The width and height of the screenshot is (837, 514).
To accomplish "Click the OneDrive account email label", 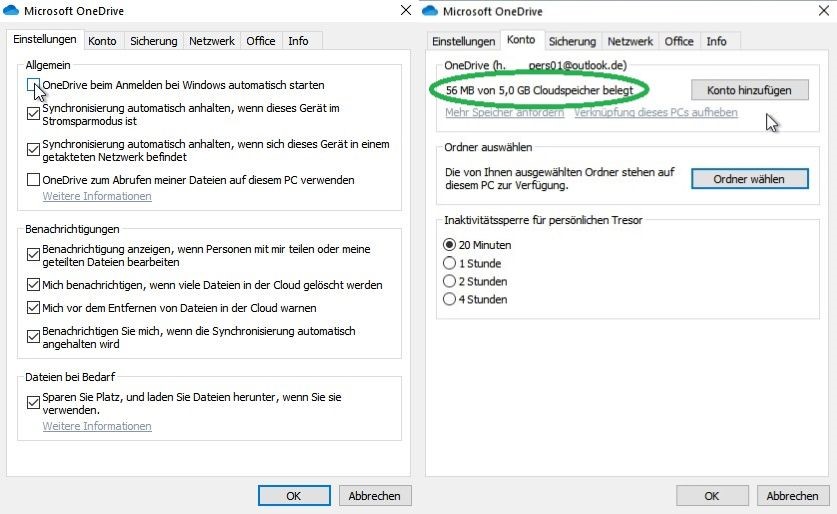I will 535,65.
